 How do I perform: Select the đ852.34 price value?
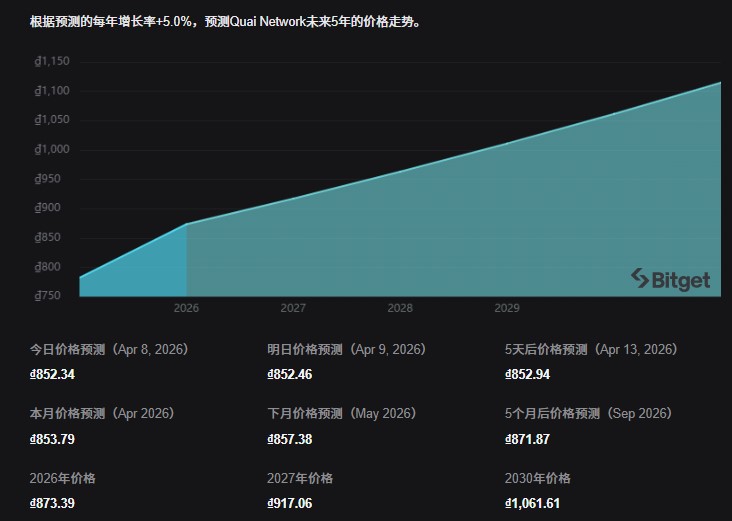[52, 374]
